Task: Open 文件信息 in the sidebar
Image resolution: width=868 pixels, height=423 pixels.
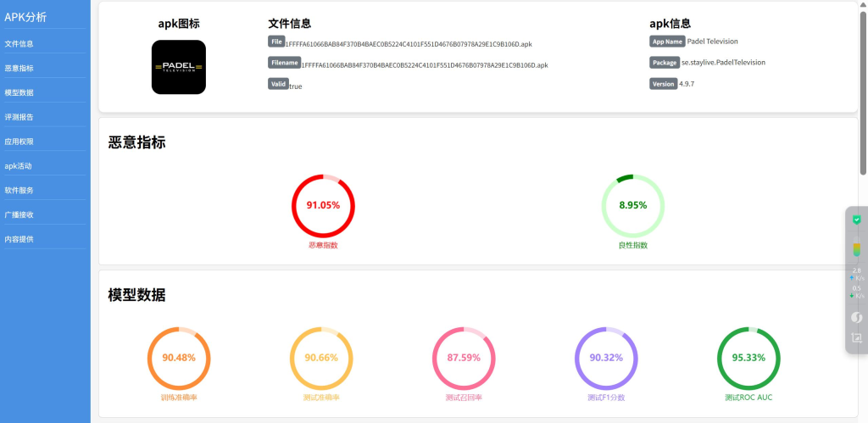Action: pyautogui.click(x=19, y=43)
